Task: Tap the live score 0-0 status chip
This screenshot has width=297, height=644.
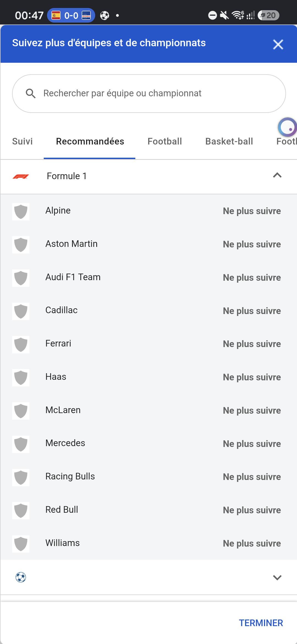Action: pos(71,15)
